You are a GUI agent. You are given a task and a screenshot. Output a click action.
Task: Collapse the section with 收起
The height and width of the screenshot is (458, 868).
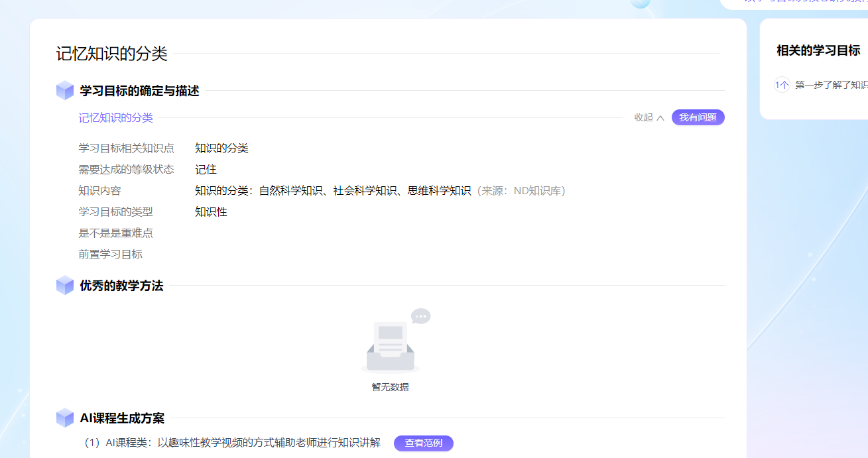tap(649, 117)
